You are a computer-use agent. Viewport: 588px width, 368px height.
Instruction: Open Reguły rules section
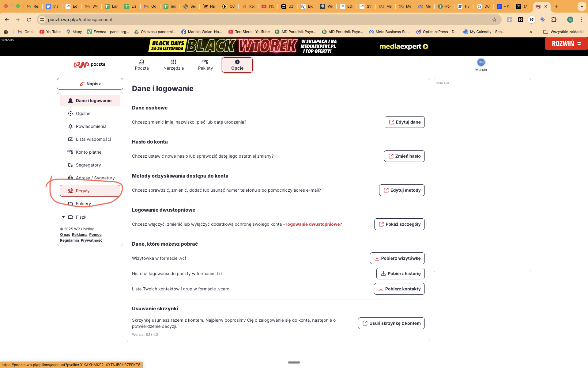click(90, 191)
